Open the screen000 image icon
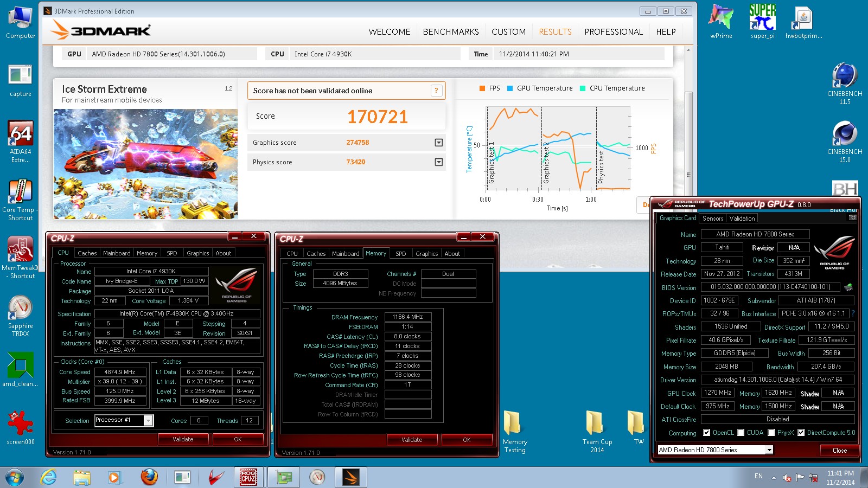The width and height of the screenshot is (868, 488). click(x=21, y=427)
